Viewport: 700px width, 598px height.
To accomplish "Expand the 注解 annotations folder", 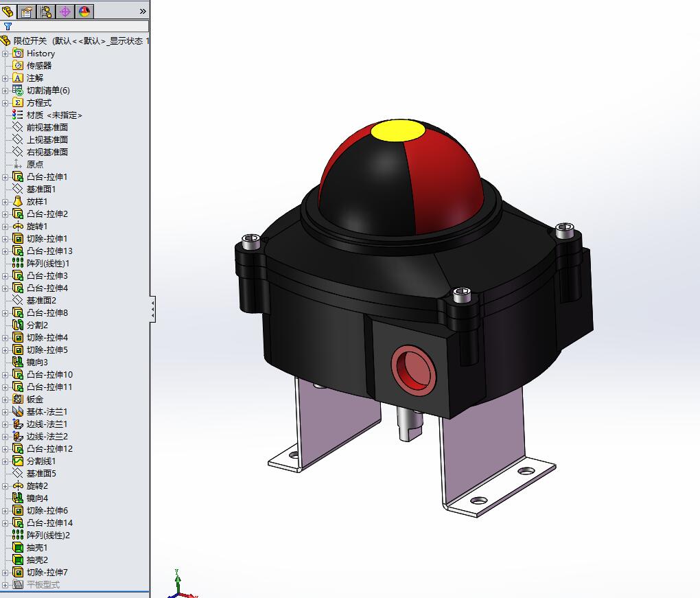I will 5,78.
